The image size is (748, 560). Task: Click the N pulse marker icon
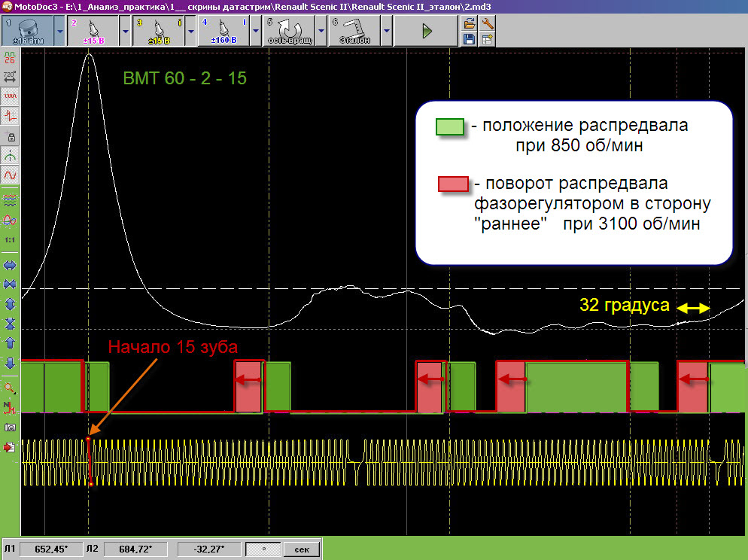[10, 408]
